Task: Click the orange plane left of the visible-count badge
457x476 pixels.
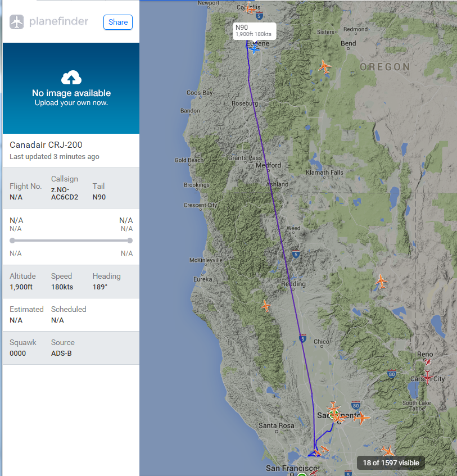Action: [387, 451]
